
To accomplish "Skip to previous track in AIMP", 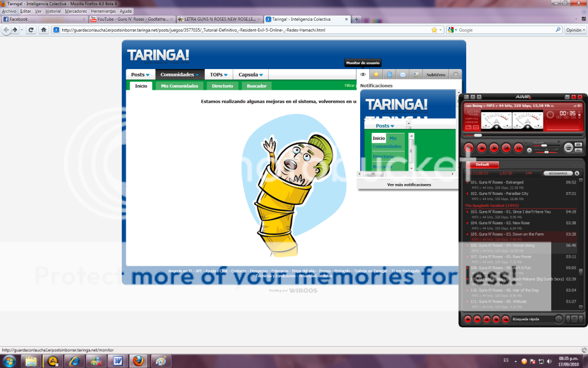I will pos(506,148).
